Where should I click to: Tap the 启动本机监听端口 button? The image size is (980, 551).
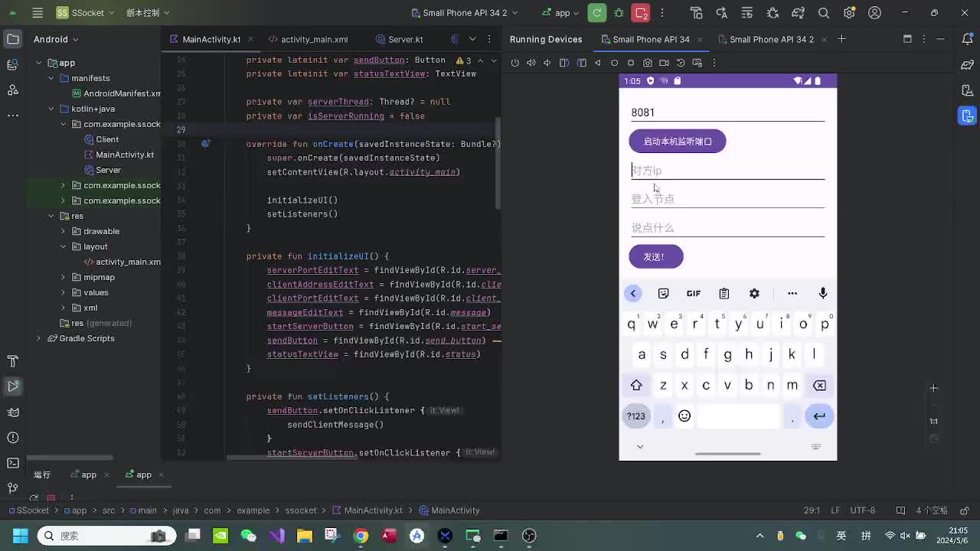[x=677, y=142]
